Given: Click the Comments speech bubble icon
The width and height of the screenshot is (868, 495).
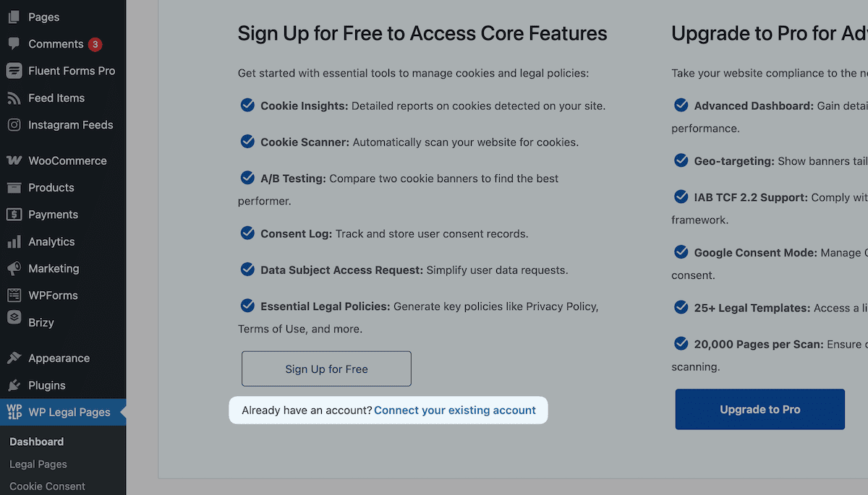Looking at the screenshot, I should coord(14,44).
